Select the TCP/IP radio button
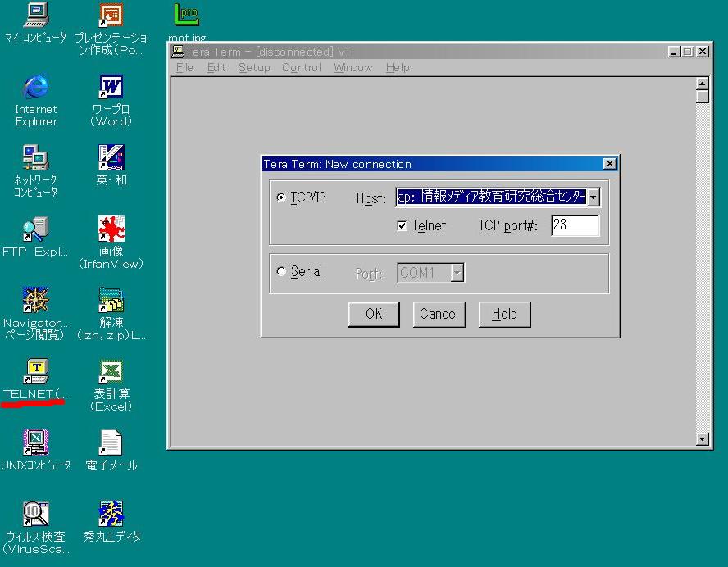728x567 pixels. tap(281, 197)
